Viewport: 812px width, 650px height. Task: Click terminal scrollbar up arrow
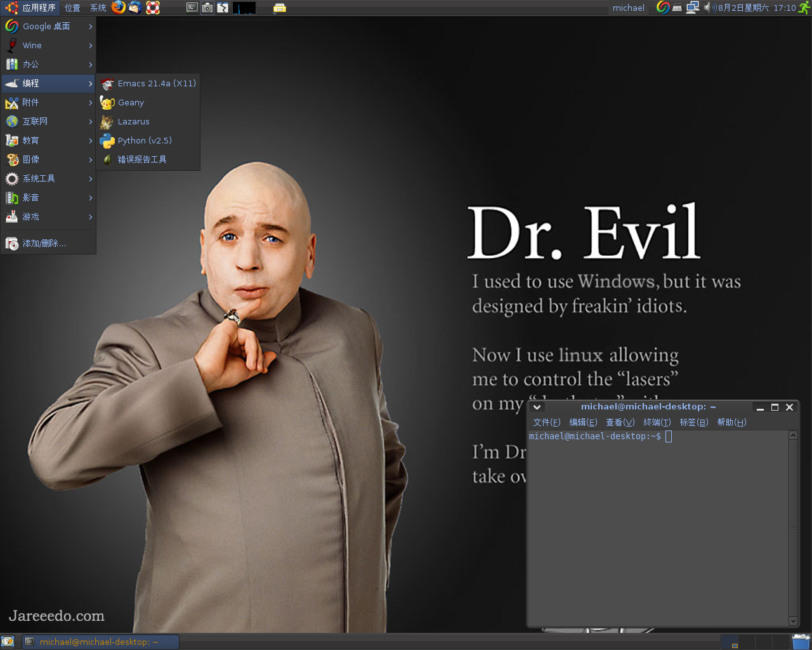(x=793, y=435)
